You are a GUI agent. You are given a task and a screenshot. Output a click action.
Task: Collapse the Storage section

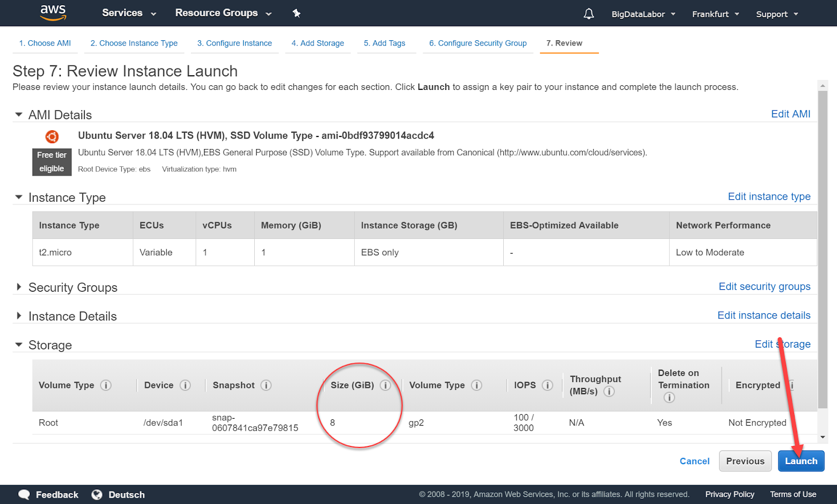pos(19,345)
